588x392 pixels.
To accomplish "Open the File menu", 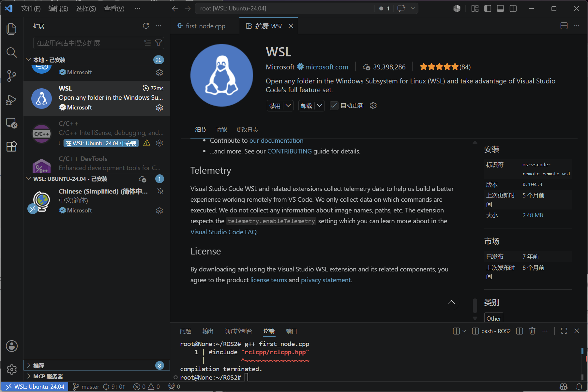I will 31,8.
